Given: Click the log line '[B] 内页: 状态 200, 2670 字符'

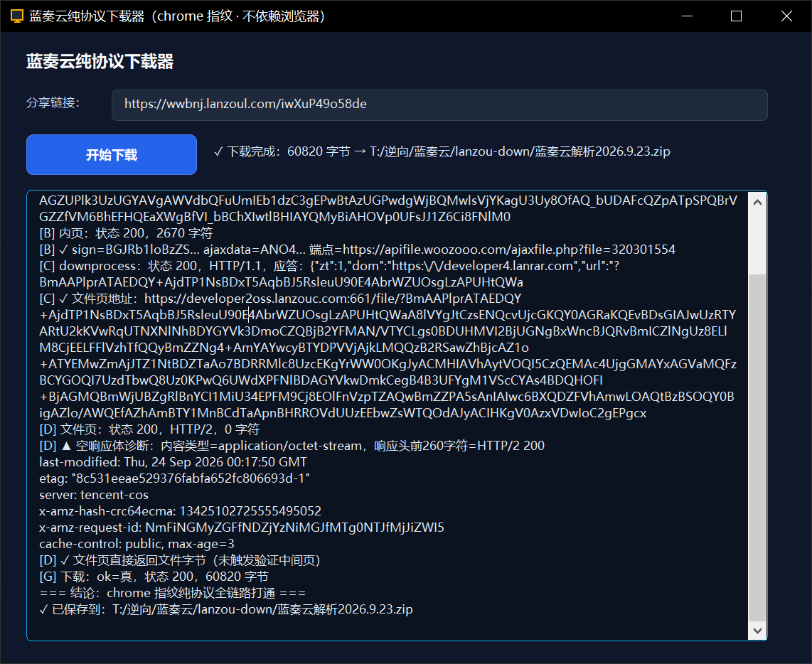Looking at the screenshot, I should click(x=126, y=233).
